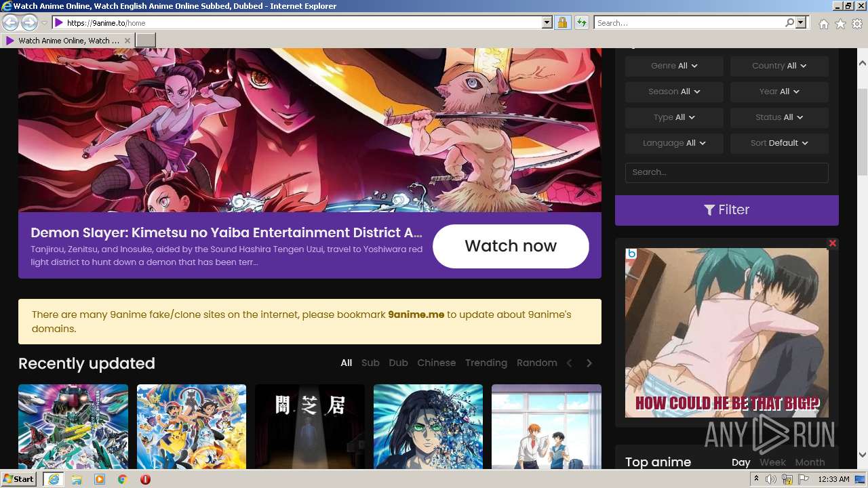Screen dimensions: 868x488
Task: Open the Type All filter dropdown
Action: 674,117
